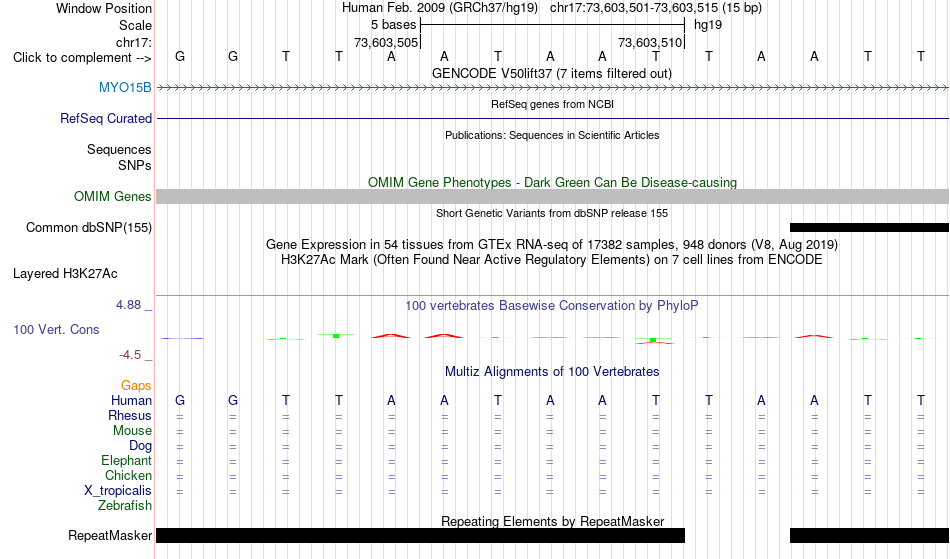Click the -4.5 PhyloP lower limit value
The height and width of the screenshot is (559, 950).
pos(130,354)
